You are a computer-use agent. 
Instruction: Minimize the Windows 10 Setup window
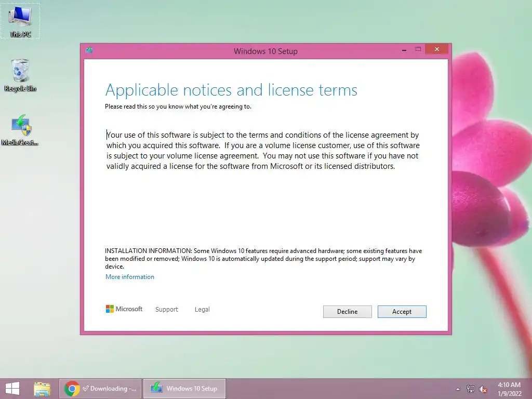[404, 50]
